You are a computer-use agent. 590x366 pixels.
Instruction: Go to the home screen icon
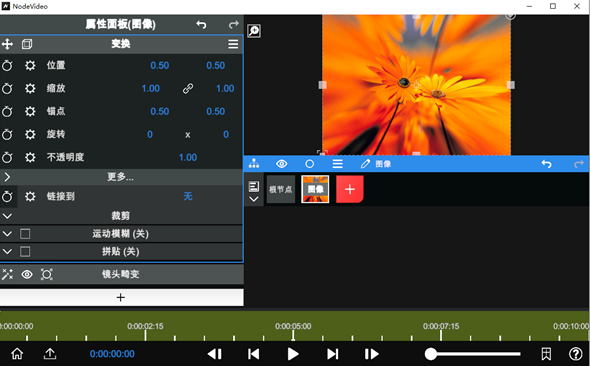17,354
